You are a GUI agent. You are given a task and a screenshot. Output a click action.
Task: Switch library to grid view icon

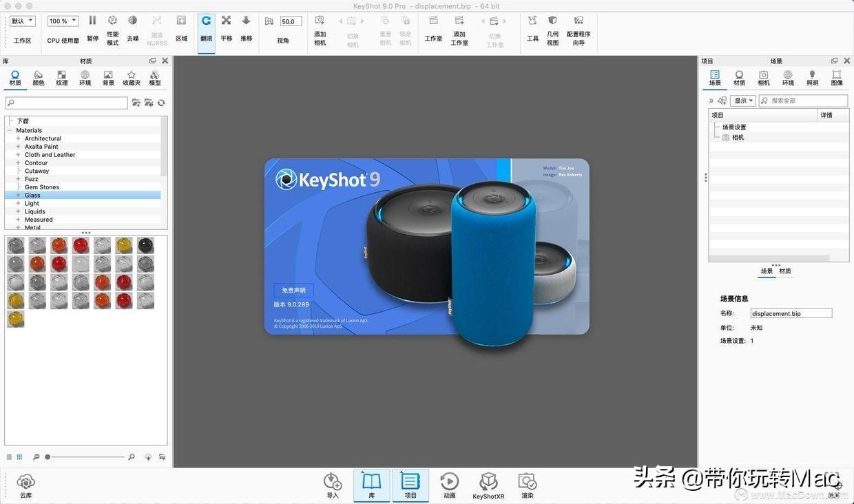click(x=19, y=456)
